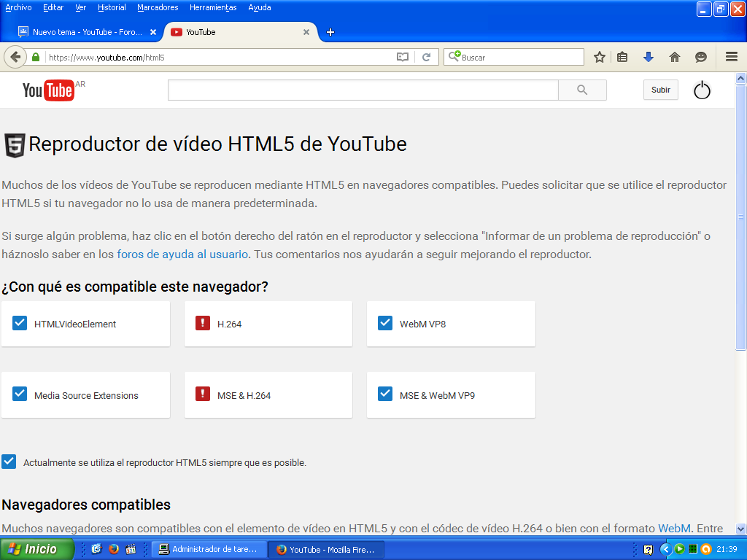Click the MSE & H.264 red warning icon
747x560 pixels.
(203, 394)
